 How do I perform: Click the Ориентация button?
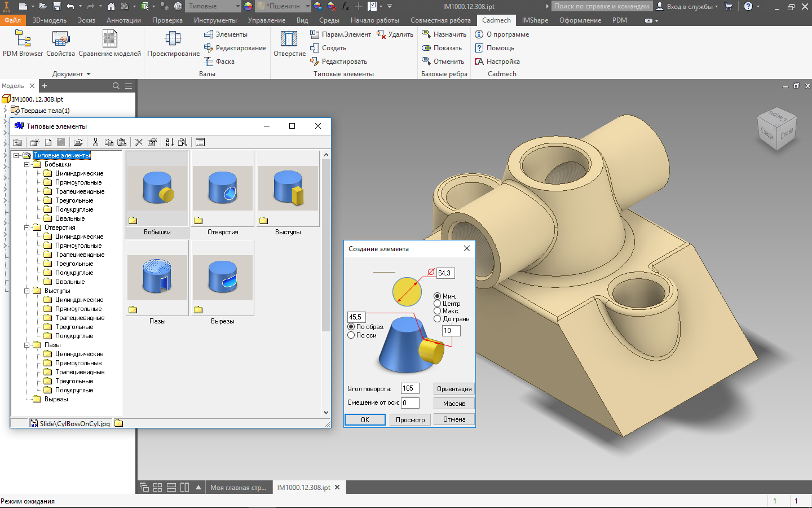(454, 389)
